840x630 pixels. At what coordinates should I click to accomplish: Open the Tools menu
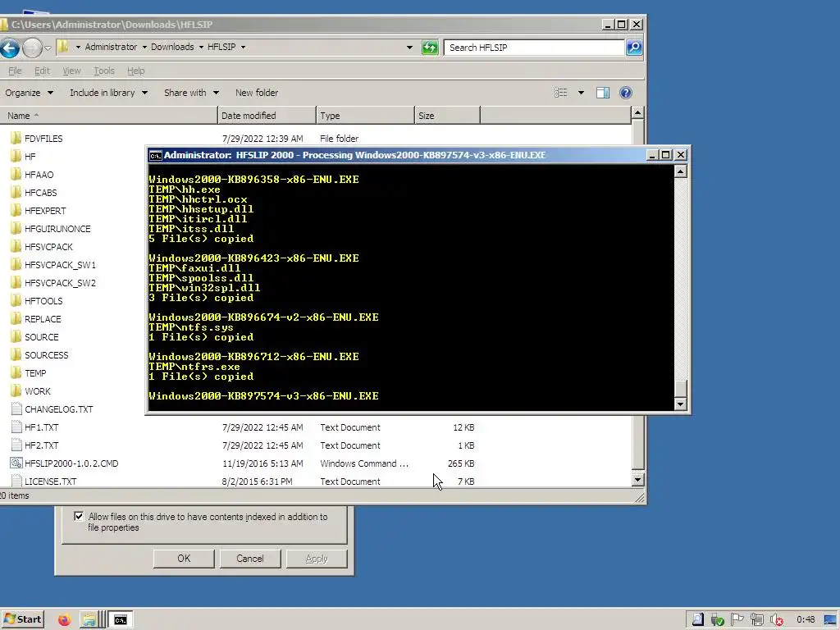pos(104,71)
